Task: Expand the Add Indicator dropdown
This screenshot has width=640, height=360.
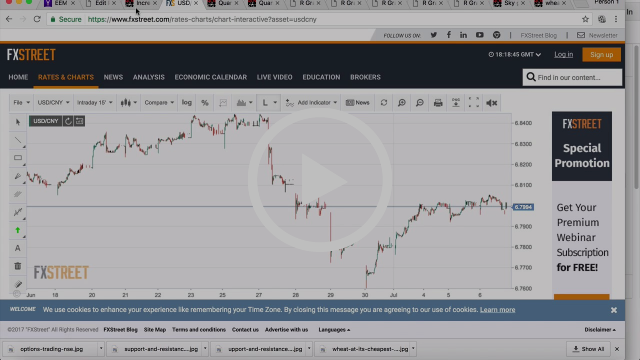Action: click(x=311, y=103)
